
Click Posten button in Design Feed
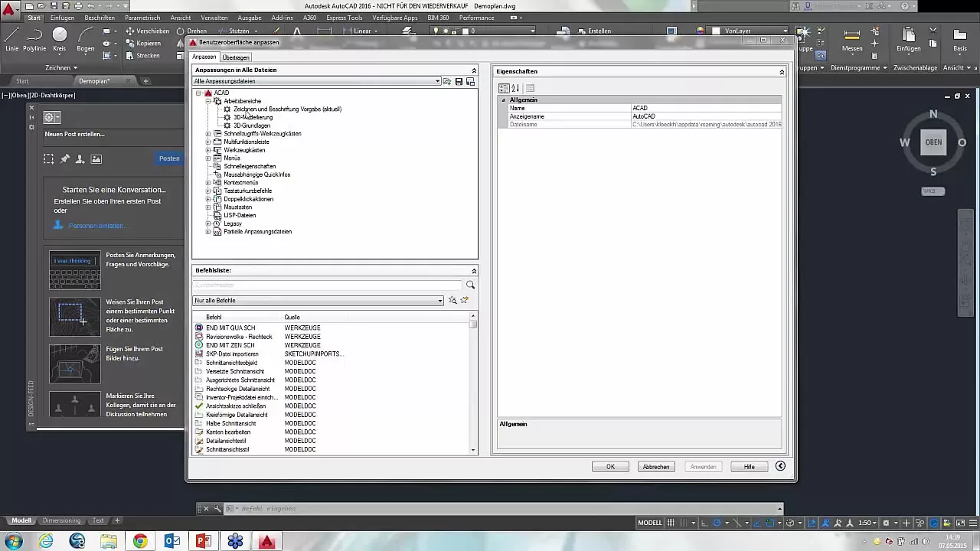pyautogui.click(x=169, y=158)
